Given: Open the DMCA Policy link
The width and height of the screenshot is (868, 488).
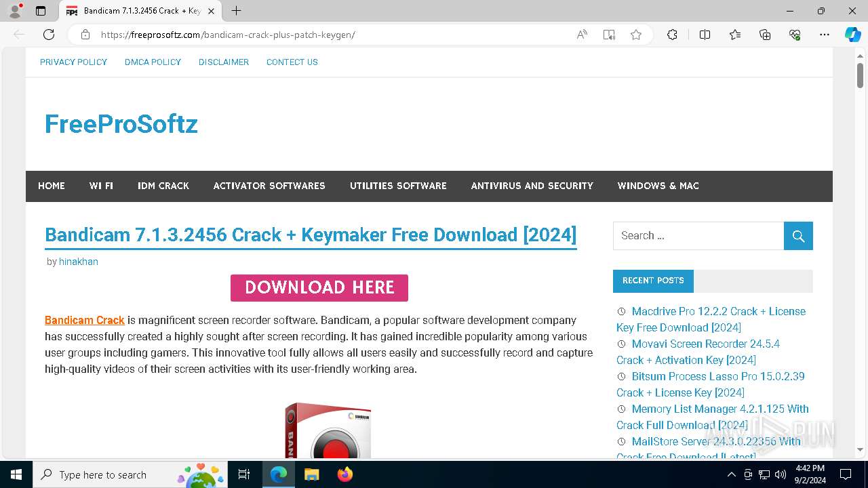Looking at the screenshot, I should pyautogui.click(x=153, y=62).
